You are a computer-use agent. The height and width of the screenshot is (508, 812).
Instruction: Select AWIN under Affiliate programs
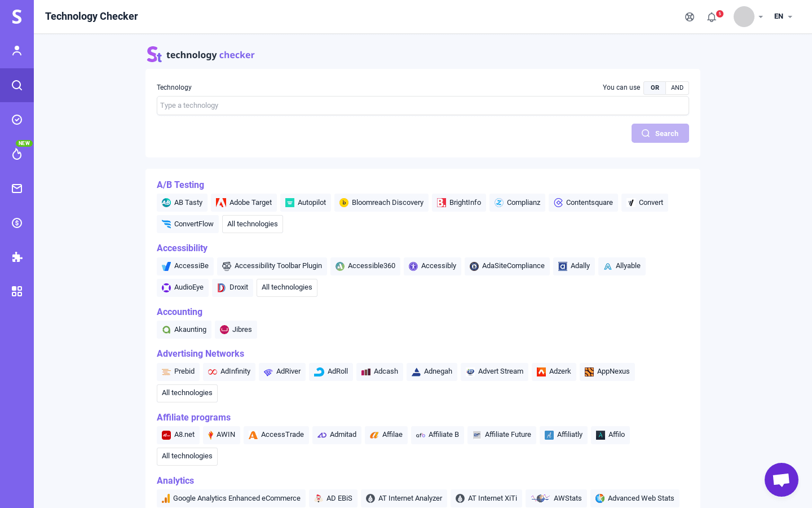(x=221, y=435)
